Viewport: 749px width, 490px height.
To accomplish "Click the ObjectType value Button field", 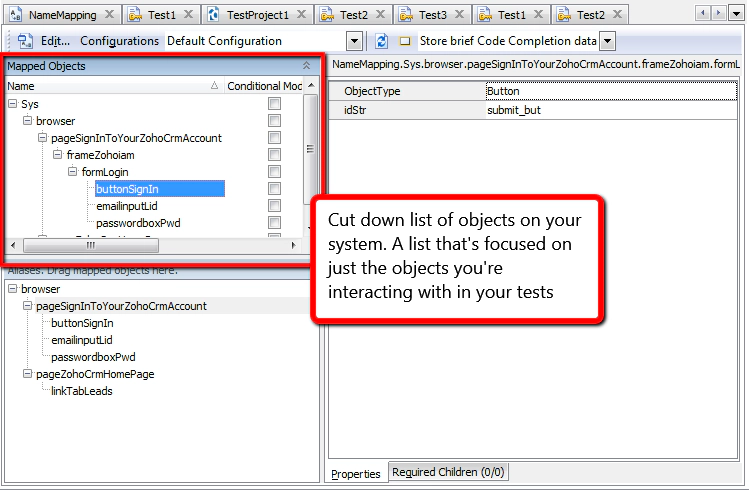I will (611, 91).
